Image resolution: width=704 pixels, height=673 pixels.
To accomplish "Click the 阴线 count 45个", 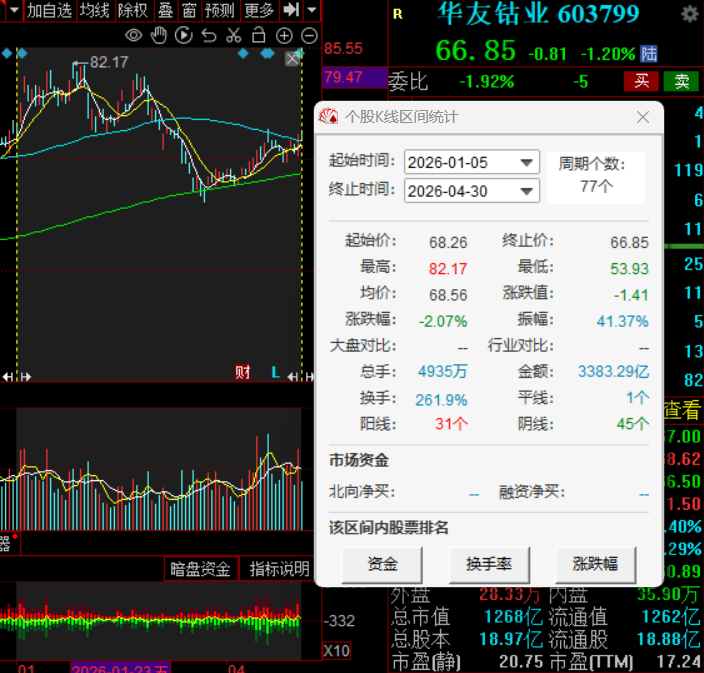I will (x=633, y=423).
